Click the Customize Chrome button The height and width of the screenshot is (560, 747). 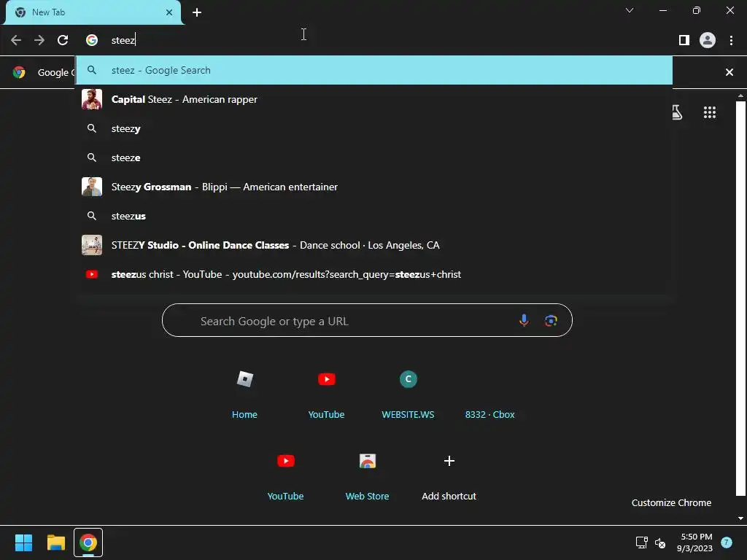(671, 503)
